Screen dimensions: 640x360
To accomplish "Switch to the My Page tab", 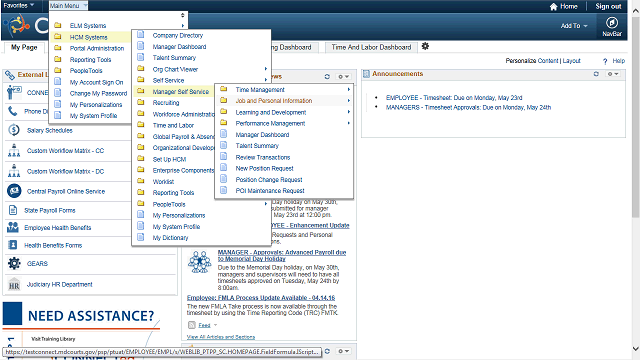I will [24, 47].
